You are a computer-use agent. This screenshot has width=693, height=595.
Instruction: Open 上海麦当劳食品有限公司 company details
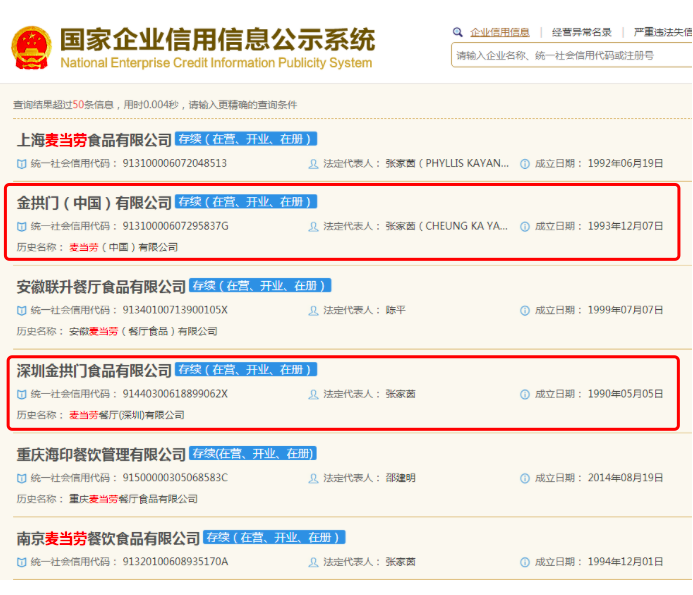(94, 140)
